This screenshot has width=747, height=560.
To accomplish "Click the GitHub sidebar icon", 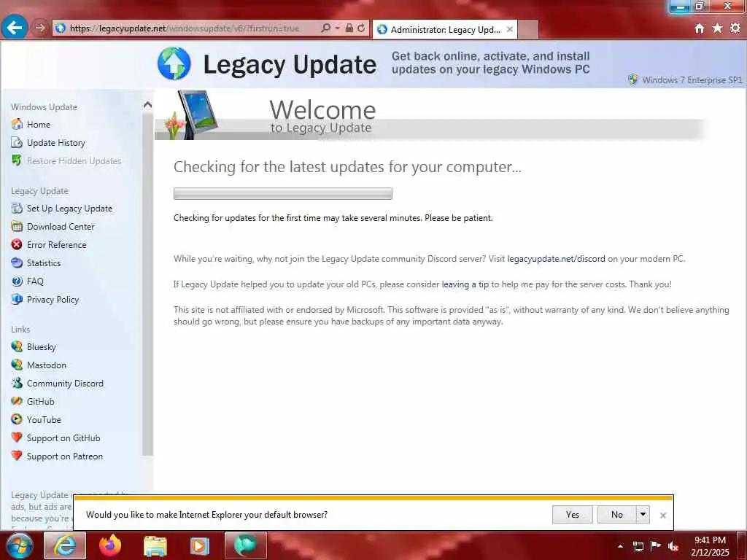I will coord(17,401).
